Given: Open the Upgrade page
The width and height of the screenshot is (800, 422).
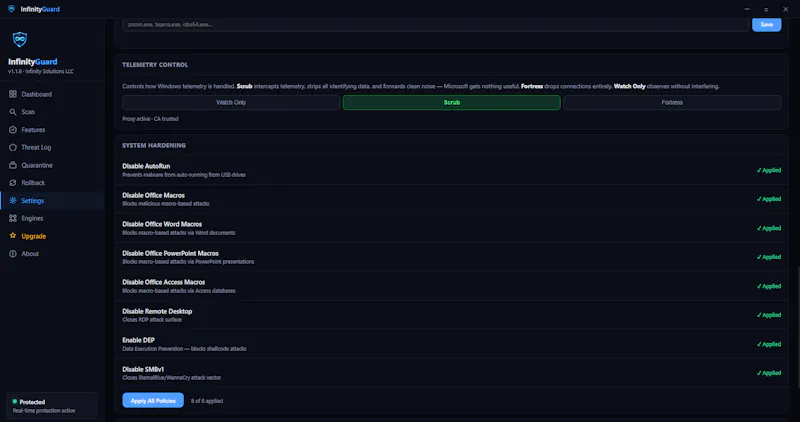Looking at the screenshot, I should [x=52, y=236].
